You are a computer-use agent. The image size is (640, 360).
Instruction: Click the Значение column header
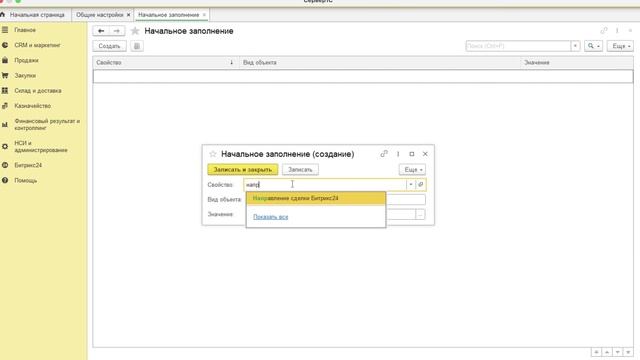pos(577,62)
